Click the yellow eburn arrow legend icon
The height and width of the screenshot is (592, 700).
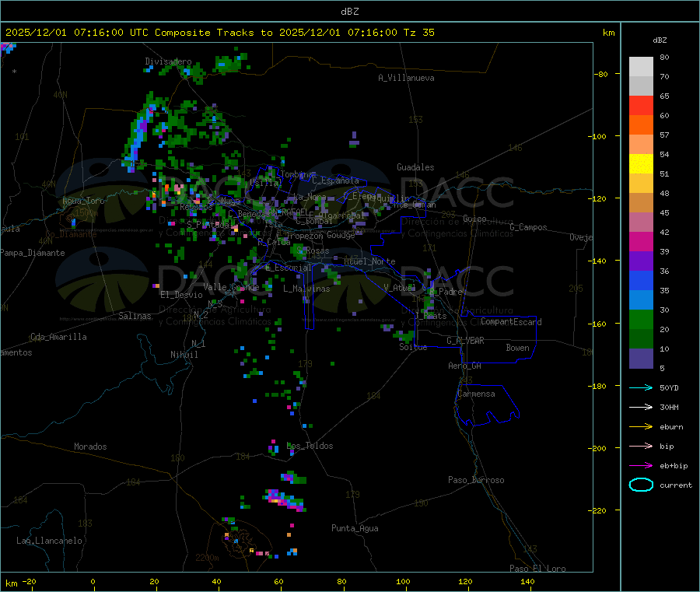[x=641, y=426]
